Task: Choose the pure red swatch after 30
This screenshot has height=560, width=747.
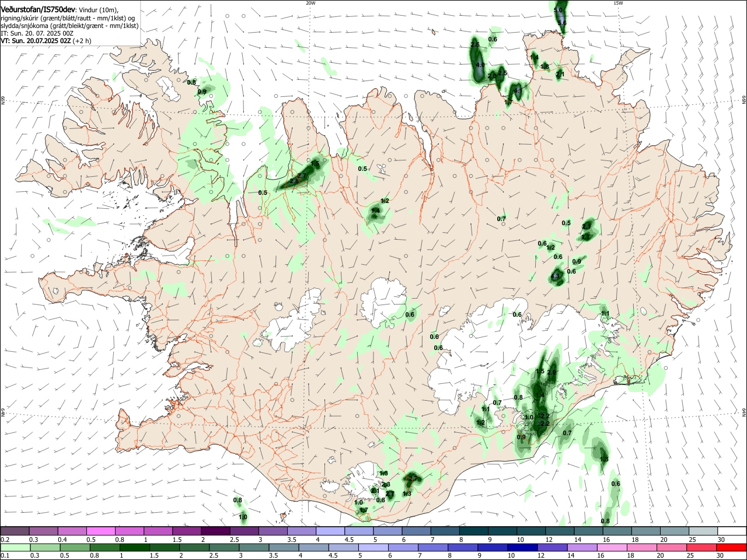Action: [731, 547]
